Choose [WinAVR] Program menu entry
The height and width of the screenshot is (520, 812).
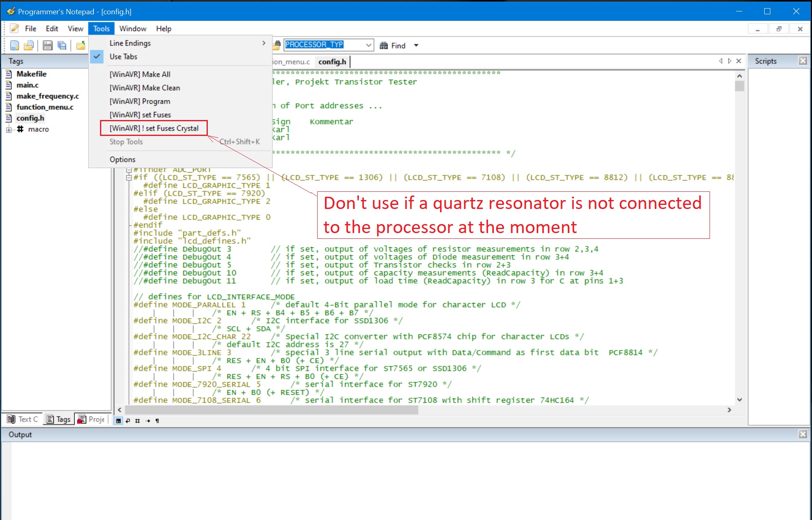coord(180,101)
